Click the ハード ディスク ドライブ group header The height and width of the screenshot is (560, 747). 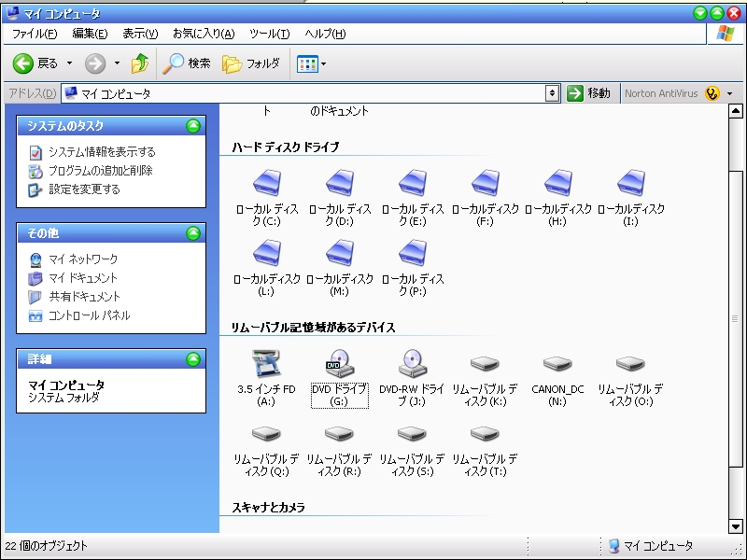286,147
